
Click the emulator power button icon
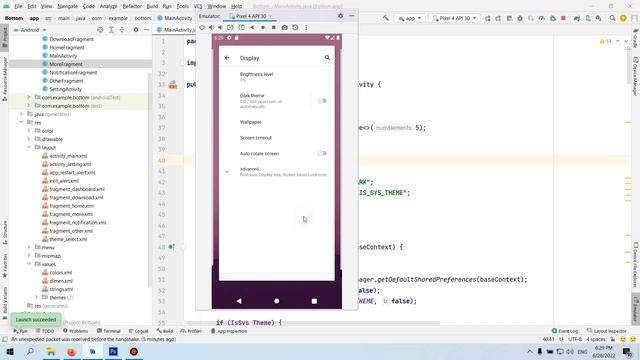pyautogui.click(x=202, y=27)
